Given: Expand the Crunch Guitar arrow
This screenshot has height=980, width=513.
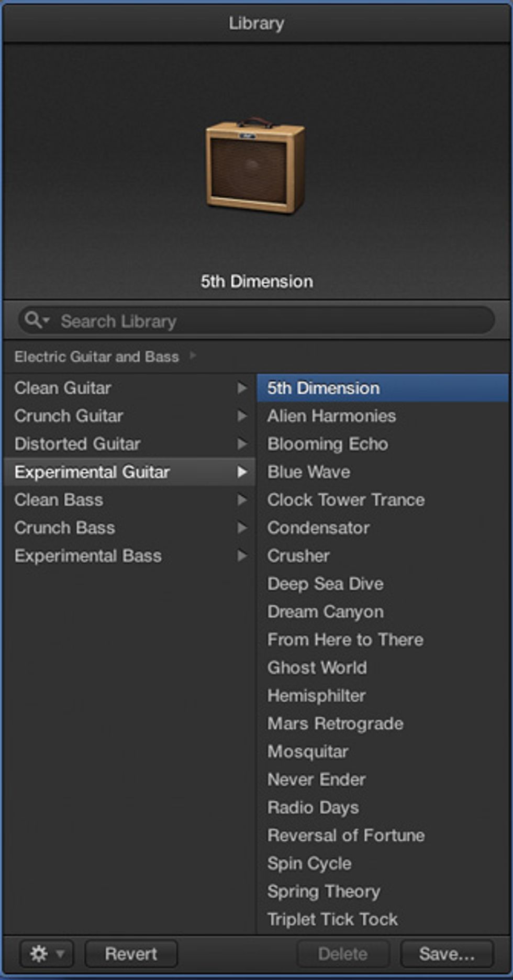Looking at the screenshot, I should click(x=241, y=416).
